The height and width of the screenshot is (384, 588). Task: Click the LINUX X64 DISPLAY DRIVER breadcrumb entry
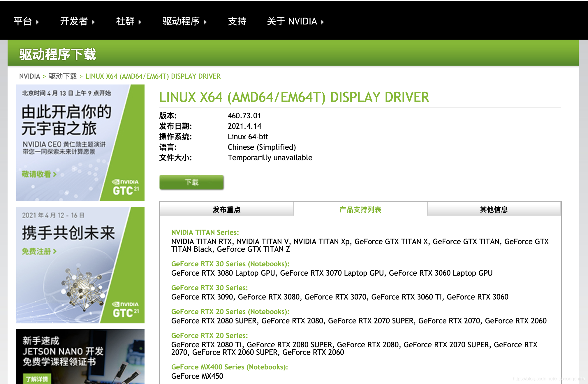(x=153, y=76)
